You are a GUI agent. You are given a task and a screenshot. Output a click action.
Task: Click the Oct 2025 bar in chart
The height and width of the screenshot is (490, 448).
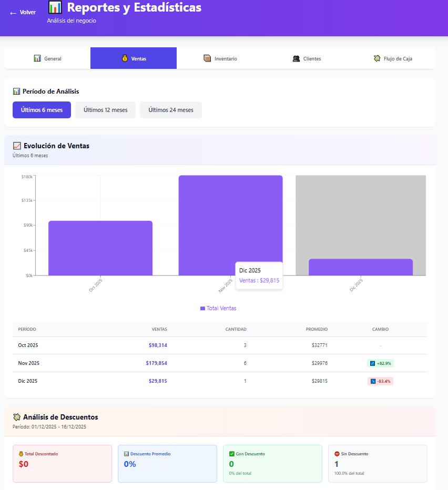pyautogui.click(x=100, y=248)
